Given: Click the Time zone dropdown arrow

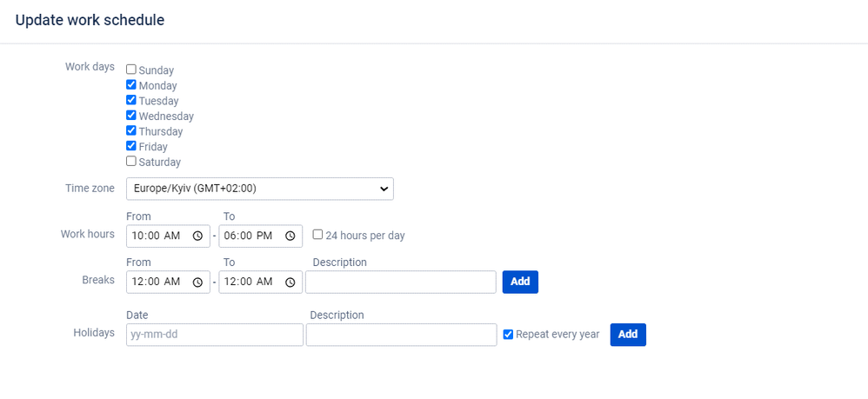Looking at the screenshot, I should tap(384, 189).
